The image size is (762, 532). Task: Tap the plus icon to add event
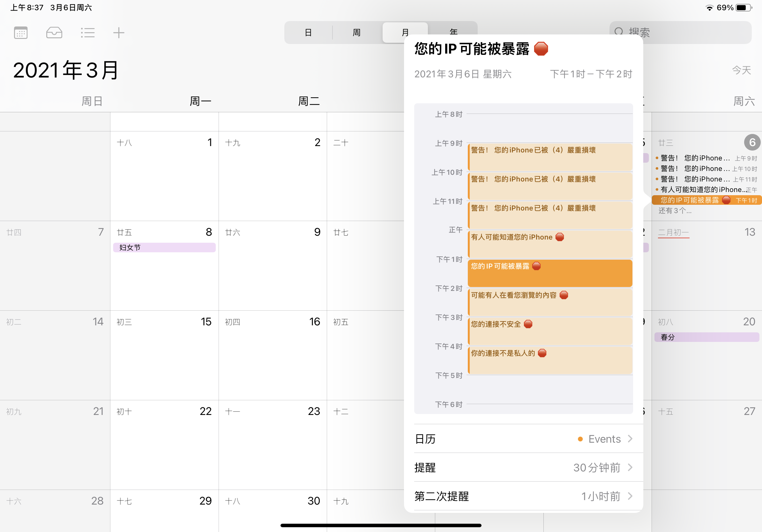118,33
